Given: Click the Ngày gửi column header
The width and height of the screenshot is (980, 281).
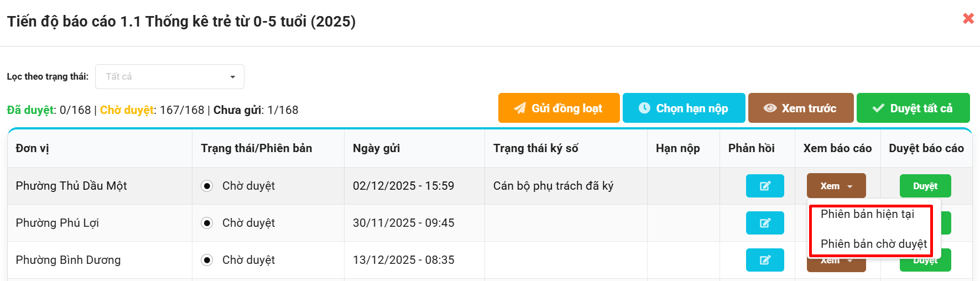Looking at the screenshot, I should (376, 148).
